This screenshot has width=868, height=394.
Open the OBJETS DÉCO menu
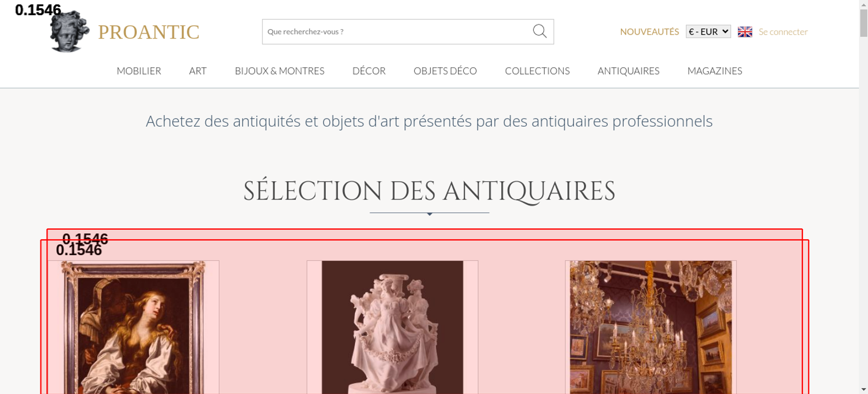pos(445,71)
